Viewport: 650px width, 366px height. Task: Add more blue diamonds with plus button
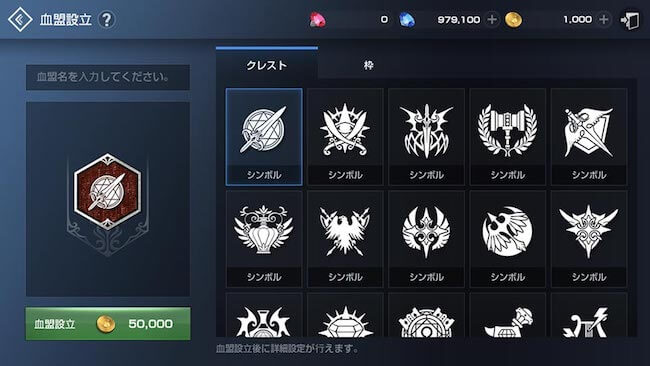click(492, 19)
